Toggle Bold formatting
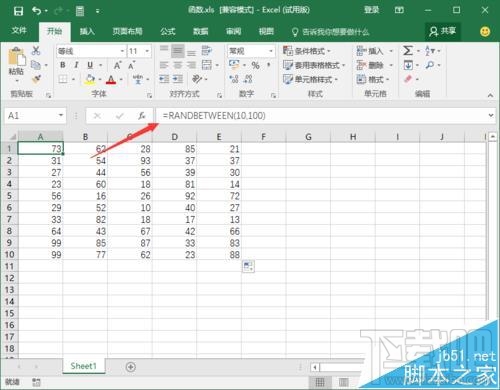500x390 pixels. pyautogui.click(x=63, y=65)
